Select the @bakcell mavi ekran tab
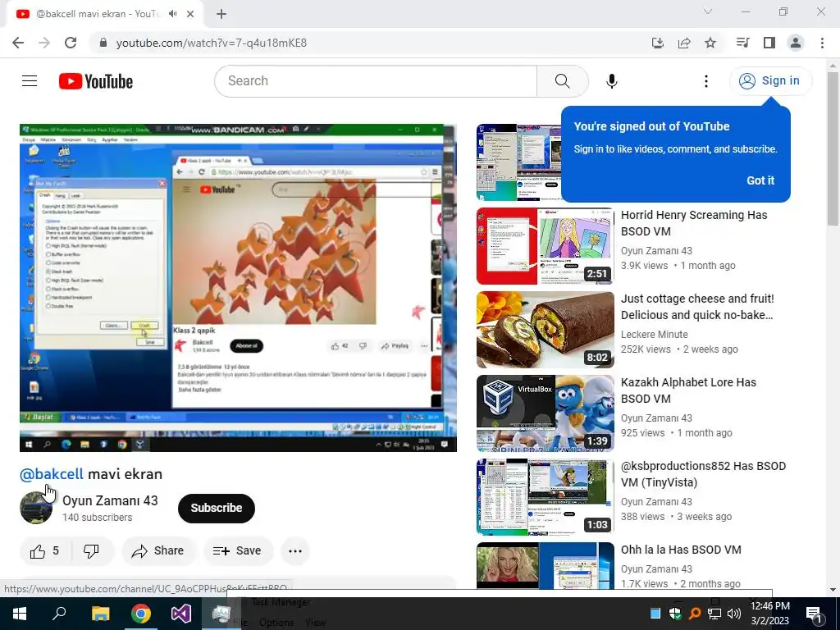840x630 pixels. click(104, 14)
